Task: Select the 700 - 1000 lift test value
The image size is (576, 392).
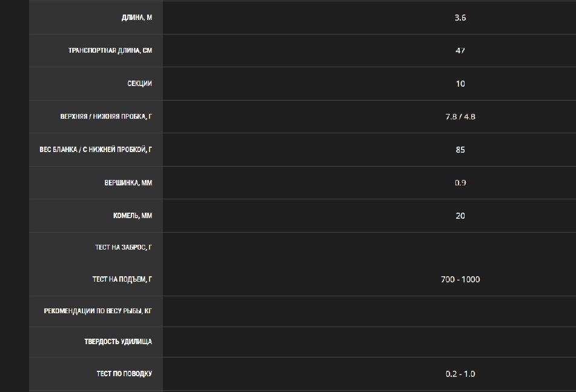Action: 460,279
